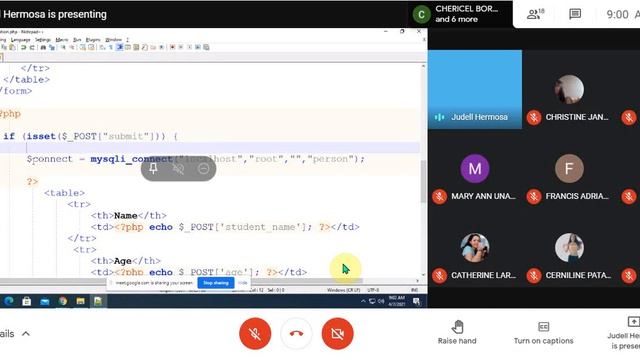The height and width of the screenshot is (360, 640).
Task: Click Turn on captions
Action: tap(543, 333)
